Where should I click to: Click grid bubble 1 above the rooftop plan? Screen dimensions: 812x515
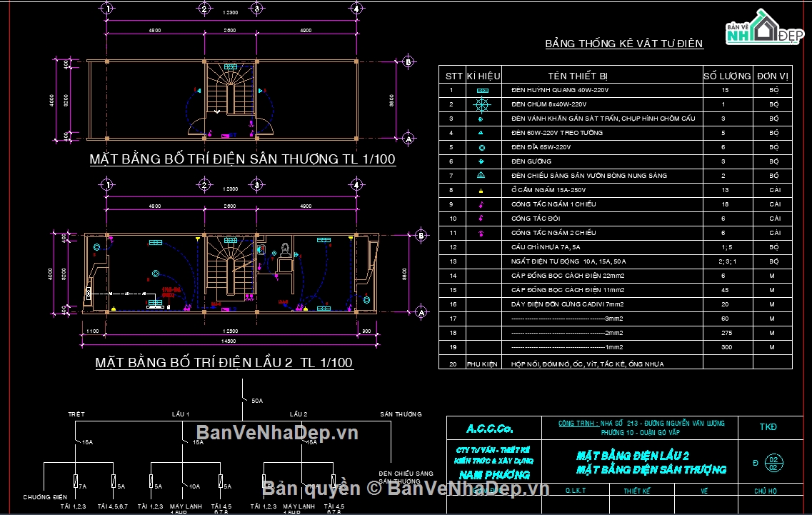coord(107,9)
